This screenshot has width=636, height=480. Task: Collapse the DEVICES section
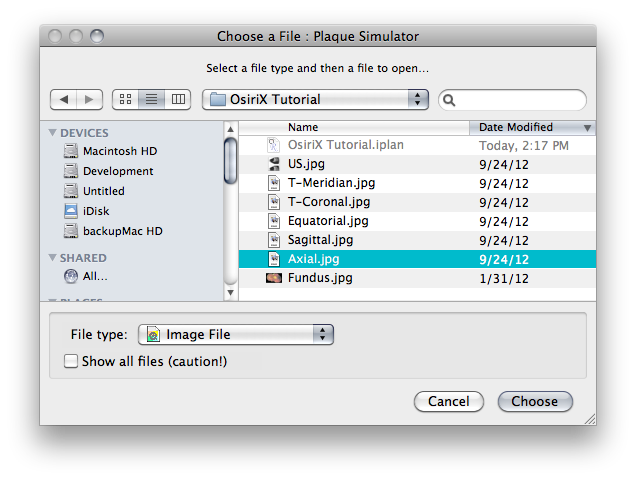[52, 133]
